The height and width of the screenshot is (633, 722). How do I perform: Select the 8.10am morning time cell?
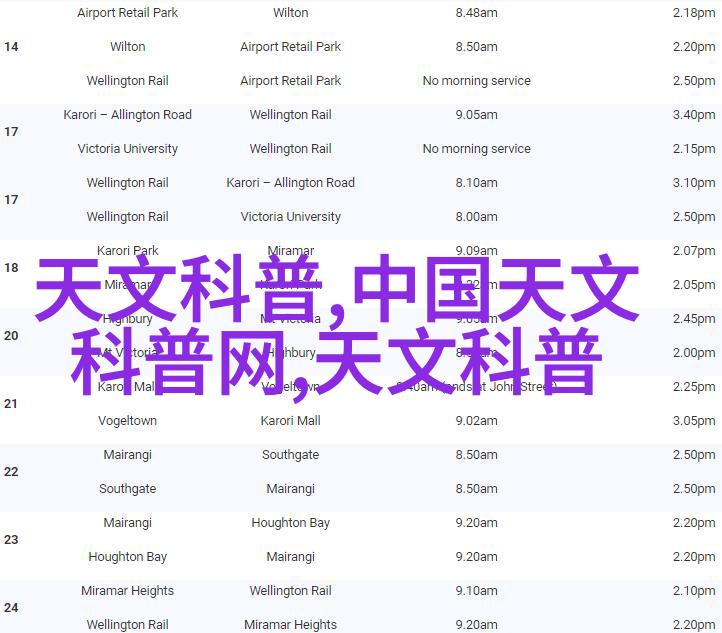click(x=476, y=183)
